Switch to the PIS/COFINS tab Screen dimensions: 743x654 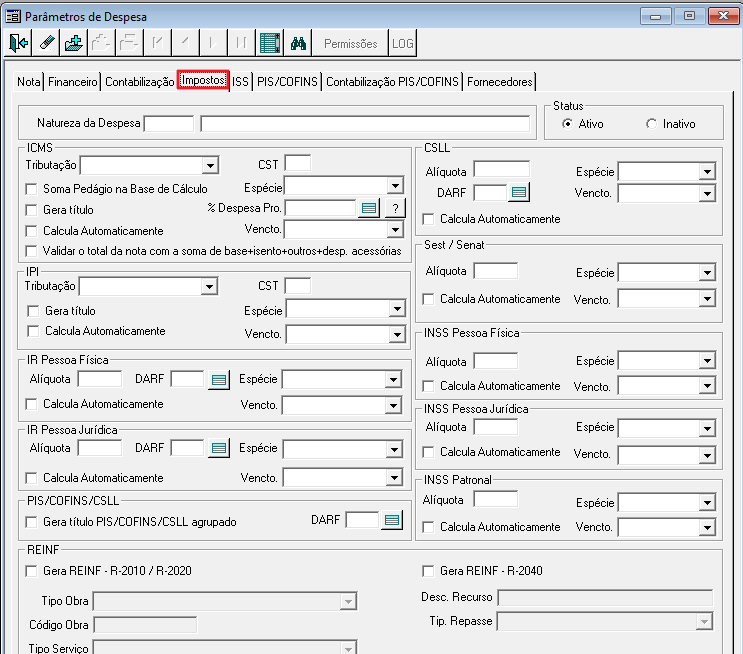[287, 82]
